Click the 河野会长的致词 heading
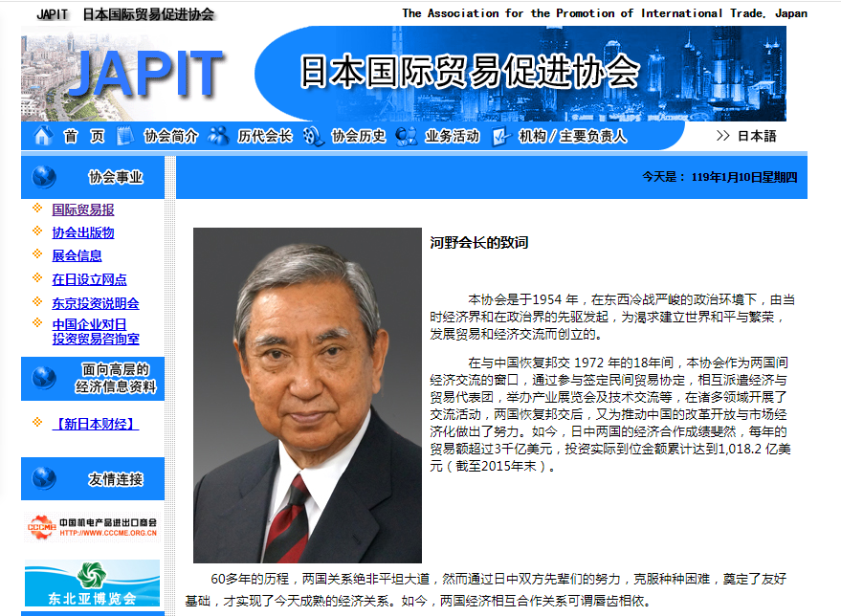841x616 pixels. (x=479, y=243)
